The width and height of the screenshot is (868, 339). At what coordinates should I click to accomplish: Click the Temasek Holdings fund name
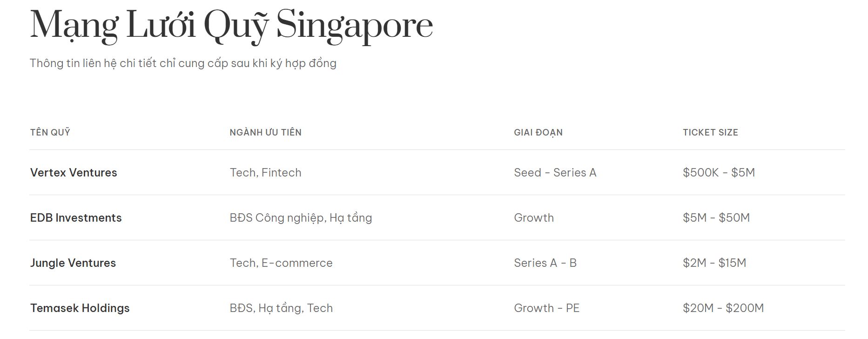pyautogui.click(x=80, y=308)
